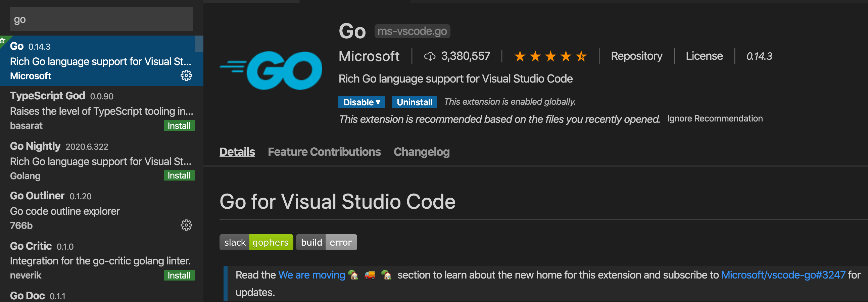Click the install count download icon
The height and width of the screenshot is (302, 868).
(x=430, y=56)
